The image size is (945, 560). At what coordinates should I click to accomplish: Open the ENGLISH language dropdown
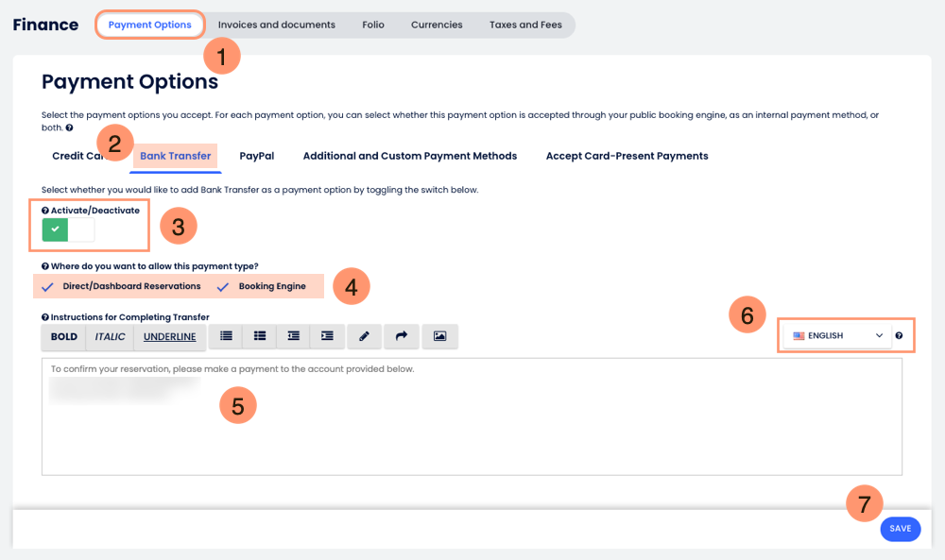(x=837, y=336)
